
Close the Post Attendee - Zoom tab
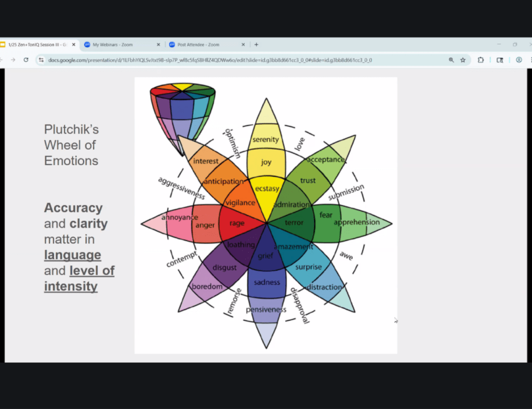pyautogui.click(x=243, y=45)
